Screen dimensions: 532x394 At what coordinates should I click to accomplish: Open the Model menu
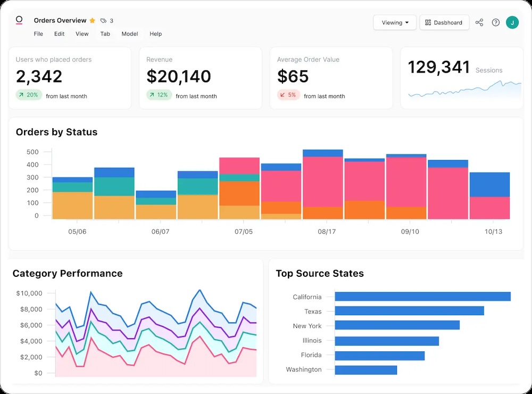pyautogui.click(x=130, y=34)
